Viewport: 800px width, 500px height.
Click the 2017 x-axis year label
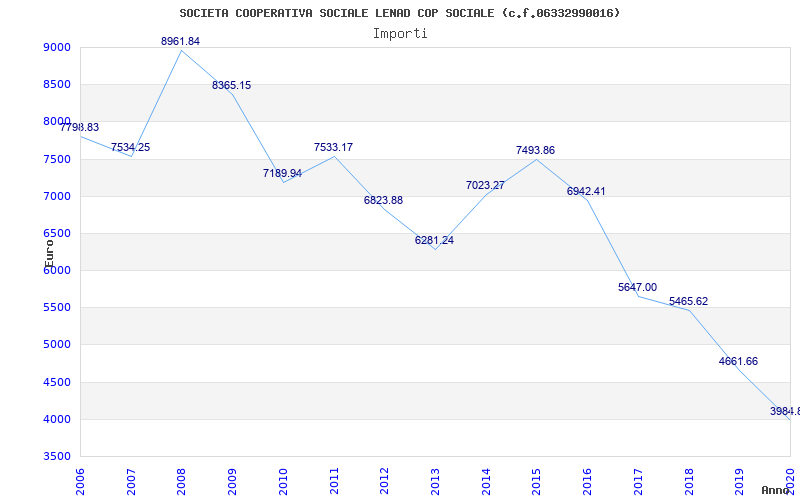[638, 481]
